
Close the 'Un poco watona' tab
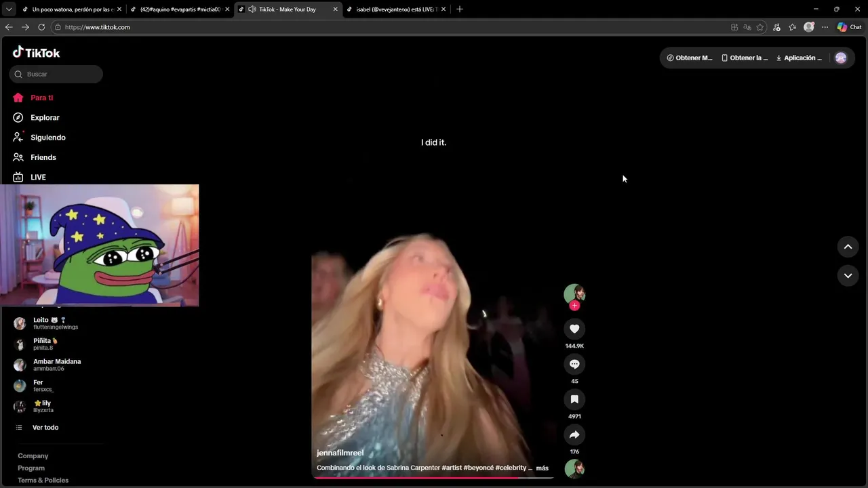click(x=119, y=9)
